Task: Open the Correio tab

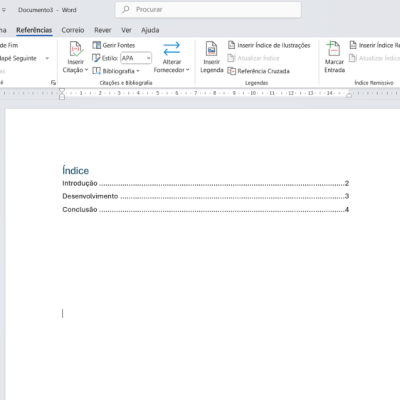Action: [73, 30]
